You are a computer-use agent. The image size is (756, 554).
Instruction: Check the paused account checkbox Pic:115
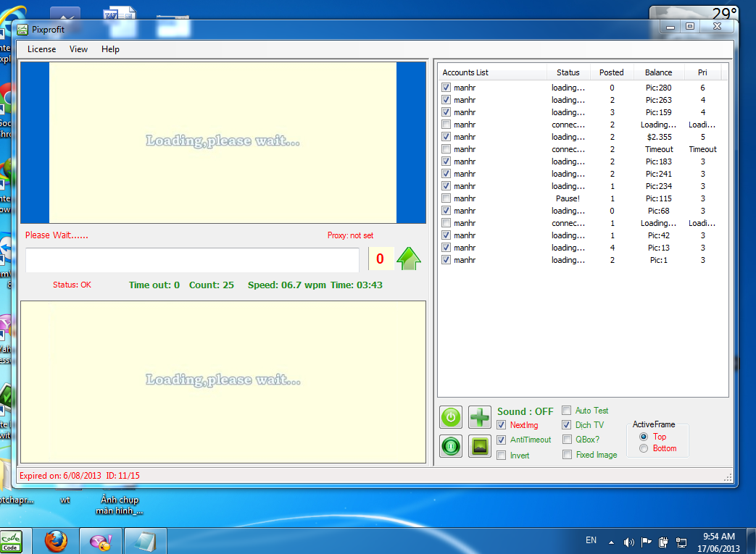446,198
